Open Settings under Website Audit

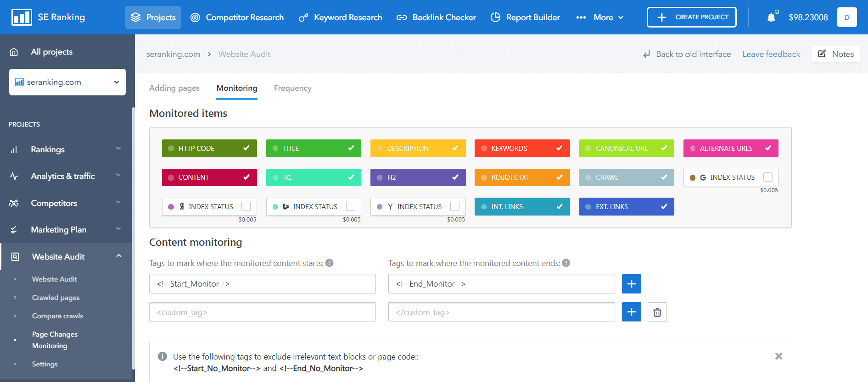pos(45,364)
